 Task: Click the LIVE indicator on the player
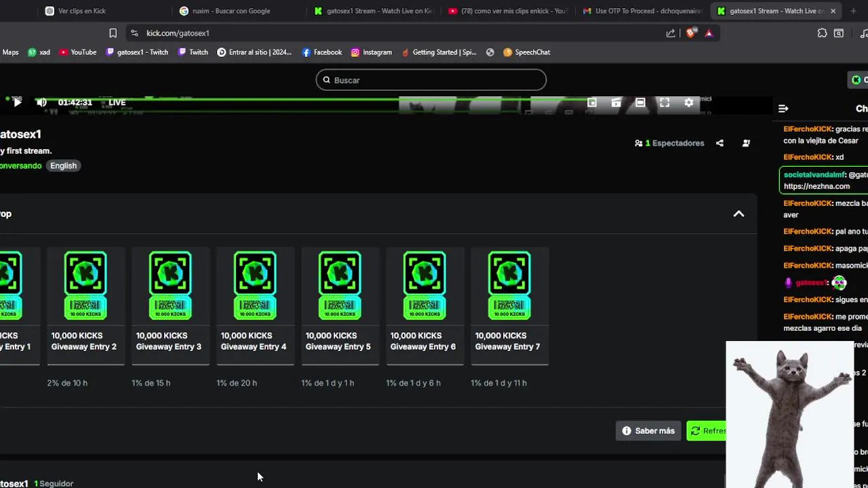pos(117,102)
